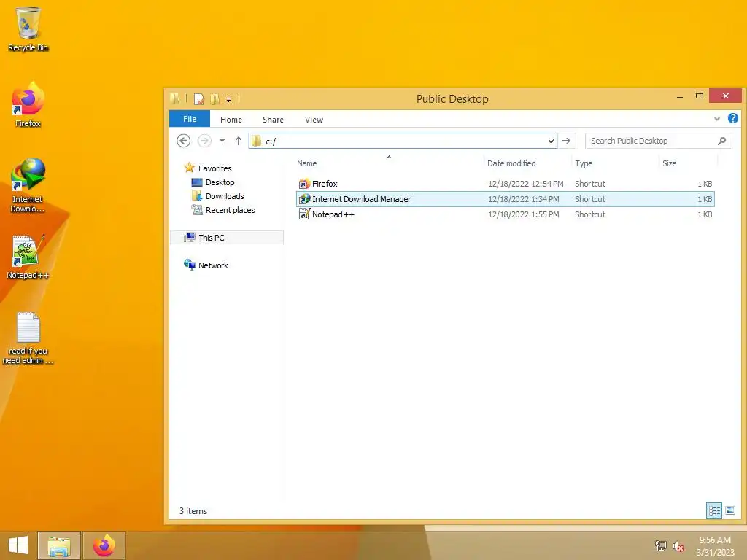The height and width of the screenshot is (560, 747).
Task: Maximize the Public Desktop window
Action: [x=700, y=96]
